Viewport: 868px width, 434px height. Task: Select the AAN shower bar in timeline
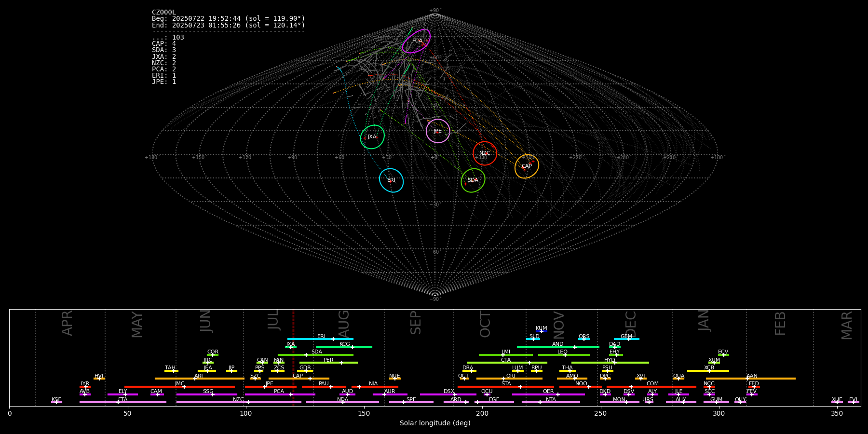point(751,379)
